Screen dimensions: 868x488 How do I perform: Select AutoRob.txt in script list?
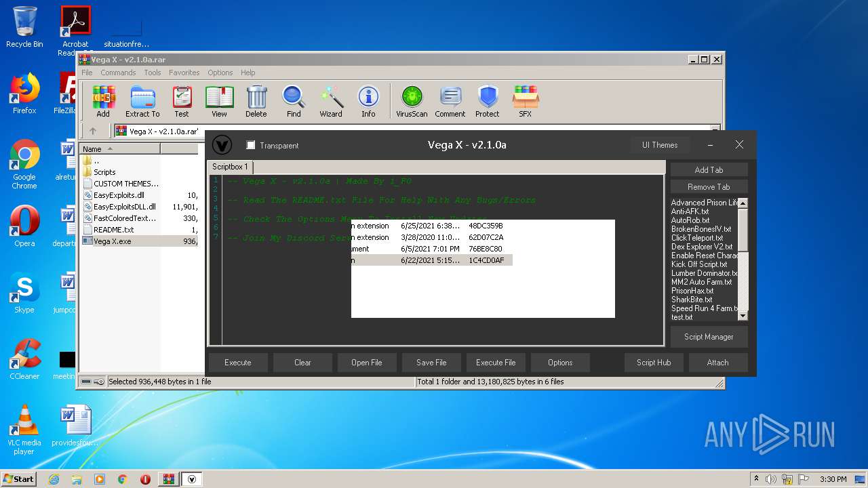[x=690, y=220]
